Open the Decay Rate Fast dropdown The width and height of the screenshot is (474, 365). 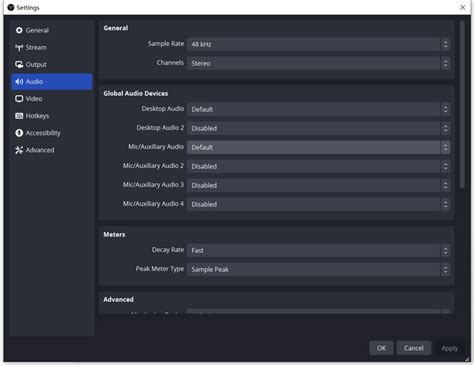click(x=319, y=251)
